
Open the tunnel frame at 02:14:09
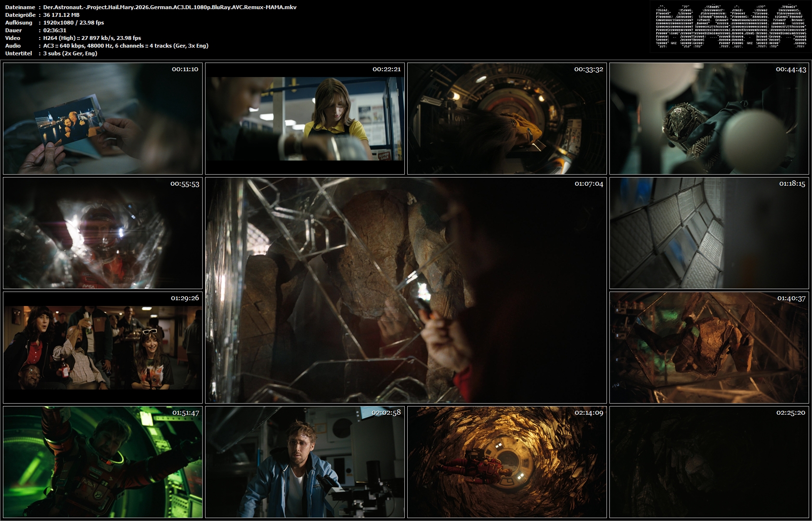tap(507, 462)
